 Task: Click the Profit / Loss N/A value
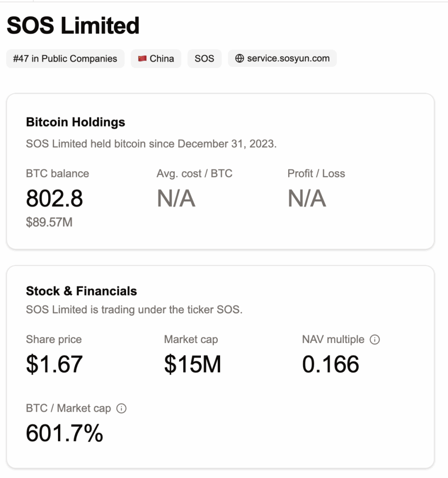(x=306, y=199)
